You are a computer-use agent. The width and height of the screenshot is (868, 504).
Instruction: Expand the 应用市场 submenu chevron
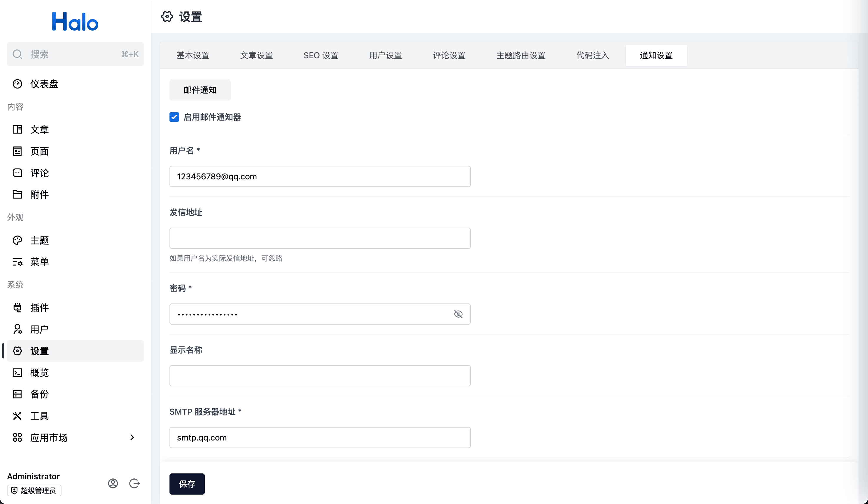[132, 437]
